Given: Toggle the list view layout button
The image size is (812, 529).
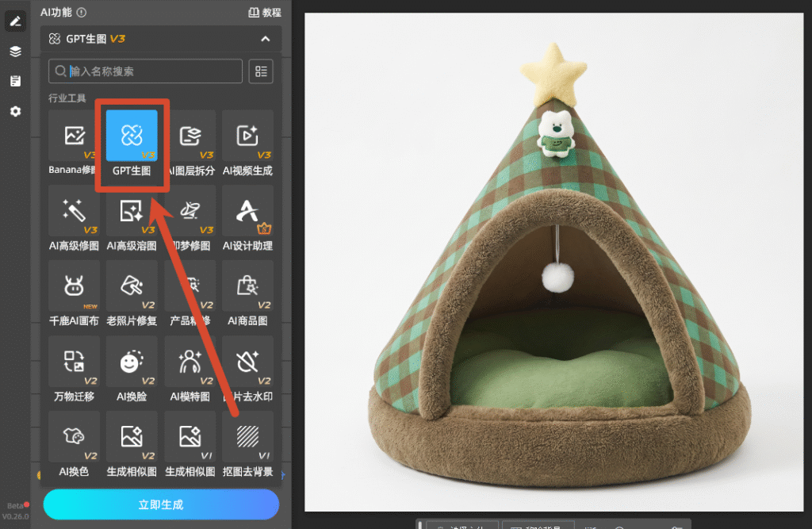Looking at the screenshot, I should tap(261, 71).
